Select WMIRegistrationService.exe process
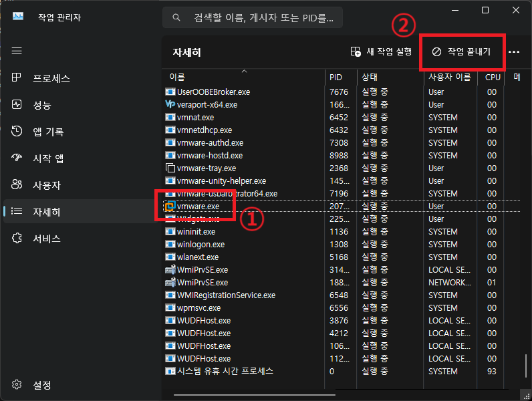The height and width of the screenshot is (401, 532). tap(342, 295)
